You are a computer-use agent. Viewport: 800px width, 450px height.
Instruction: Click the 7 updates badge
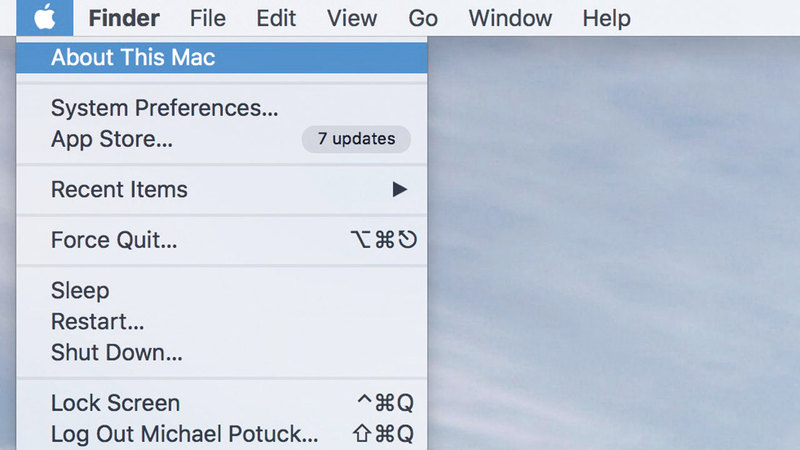[356, 139]
